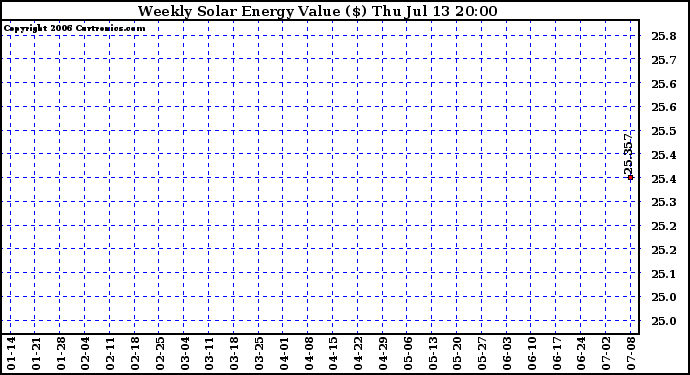
Task: Click the 06-03 date label
Action: [x=507, y=353]
